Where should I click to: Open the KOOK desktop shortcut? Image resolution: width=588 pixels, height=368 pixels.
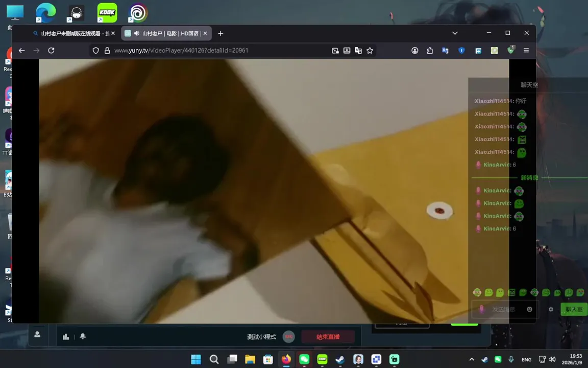(x=107, y=13)
